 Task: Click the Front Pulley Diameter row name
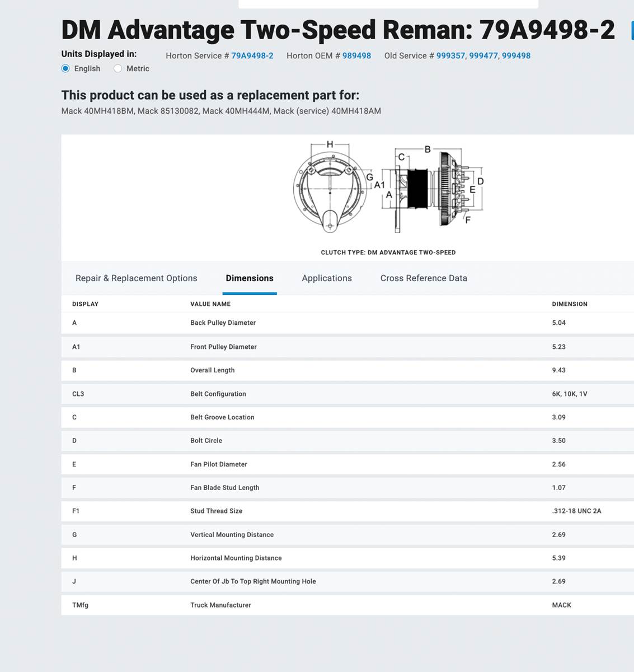[x=223, y=347]
